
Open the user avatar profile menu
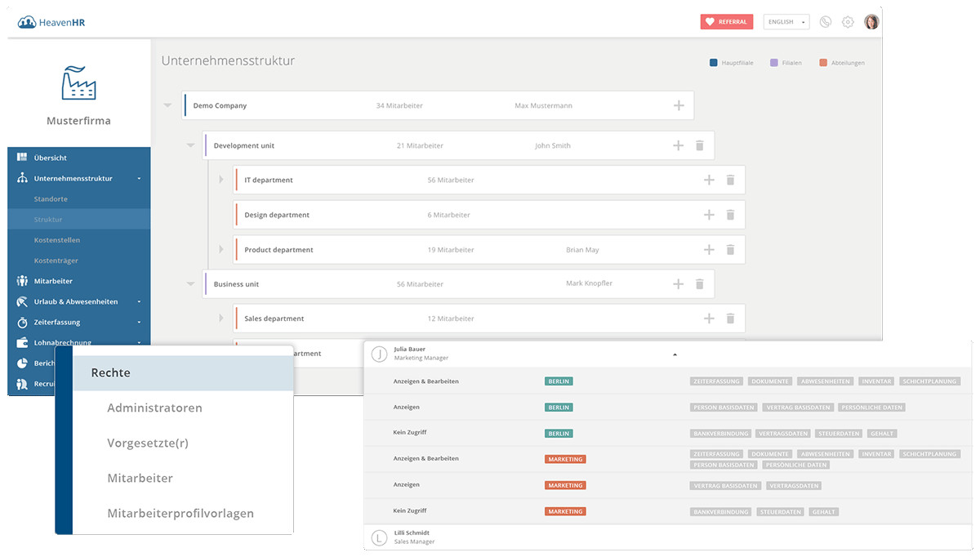point(871,22)
